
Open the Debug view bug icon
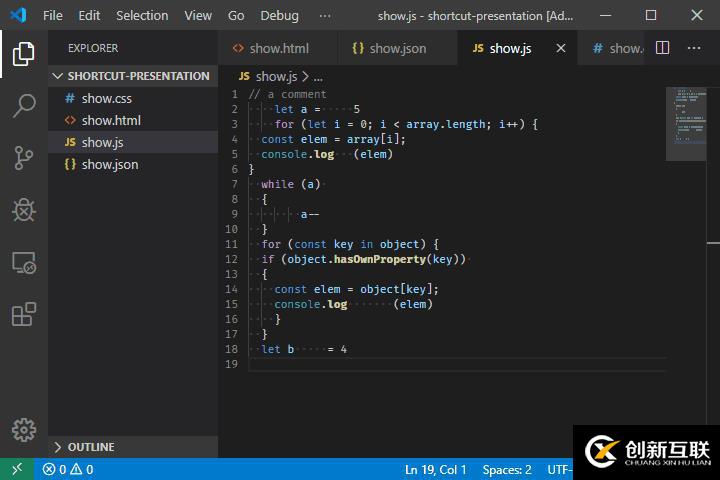pyautogui.click(x=23, y=210)
